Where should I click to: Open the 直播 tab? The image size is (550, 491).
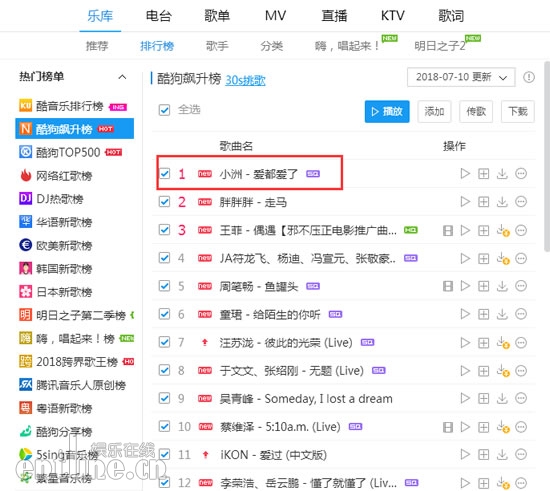(x=334, y=16)
